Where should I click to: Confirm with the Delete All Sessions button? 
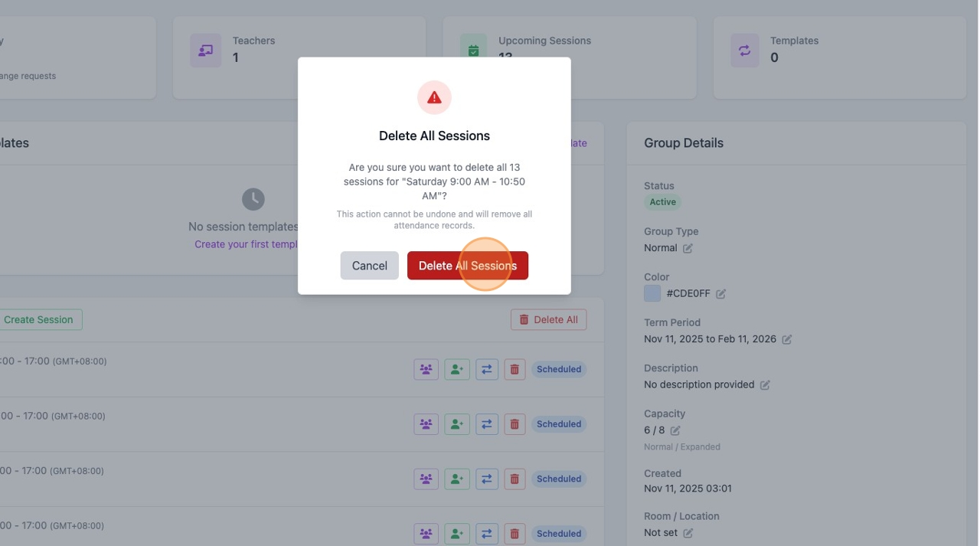tap(468, 266)
